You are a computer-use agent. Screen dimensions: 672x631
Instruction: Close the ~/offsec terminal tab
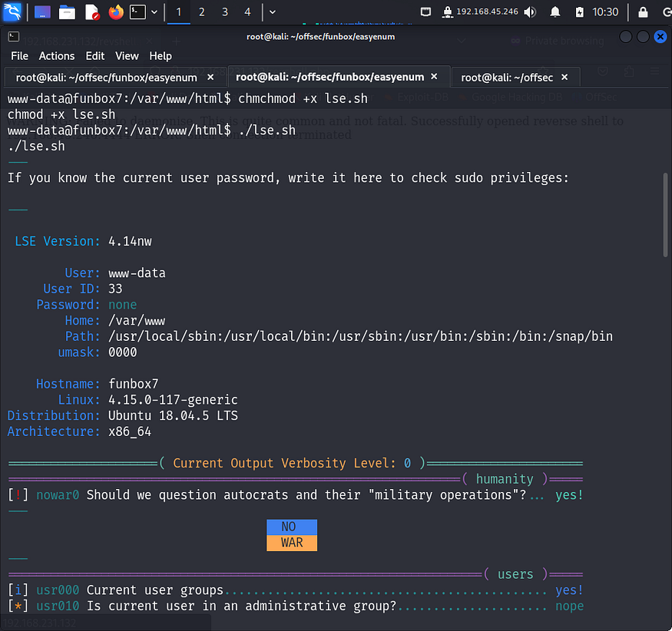click(x=564, y=77)
